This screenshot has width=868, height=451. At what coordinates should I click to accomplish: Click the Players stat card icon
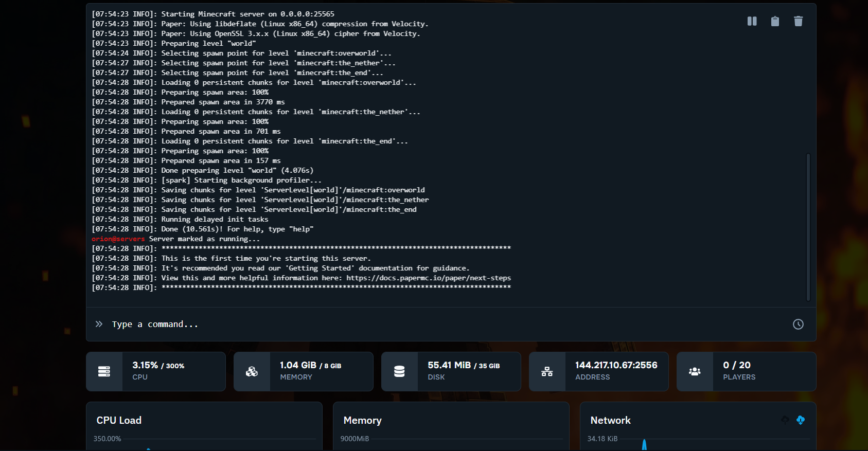coord(695,371)
